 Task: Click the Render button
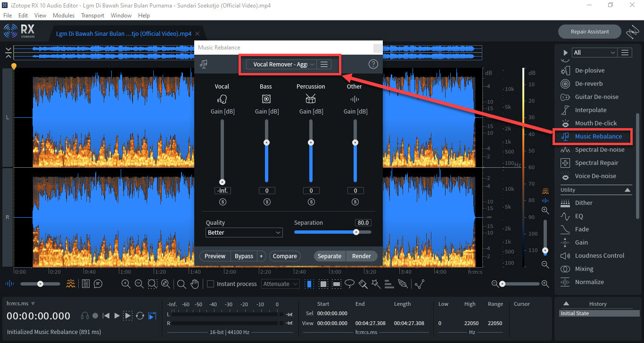362,256
